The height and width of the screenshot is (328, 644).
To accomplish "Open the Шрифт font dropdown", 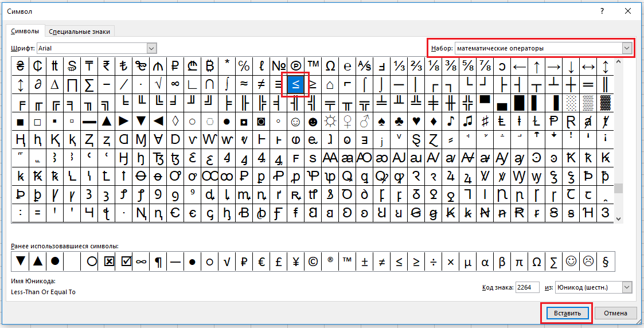I will (152, 49).
